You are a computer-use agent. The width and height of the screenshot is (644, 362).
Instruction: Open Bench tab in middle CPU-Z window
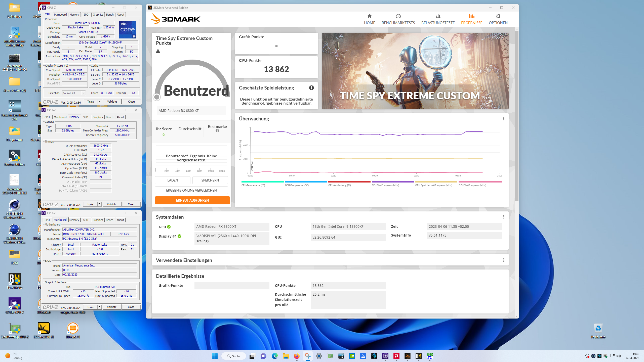click(109, 117)
